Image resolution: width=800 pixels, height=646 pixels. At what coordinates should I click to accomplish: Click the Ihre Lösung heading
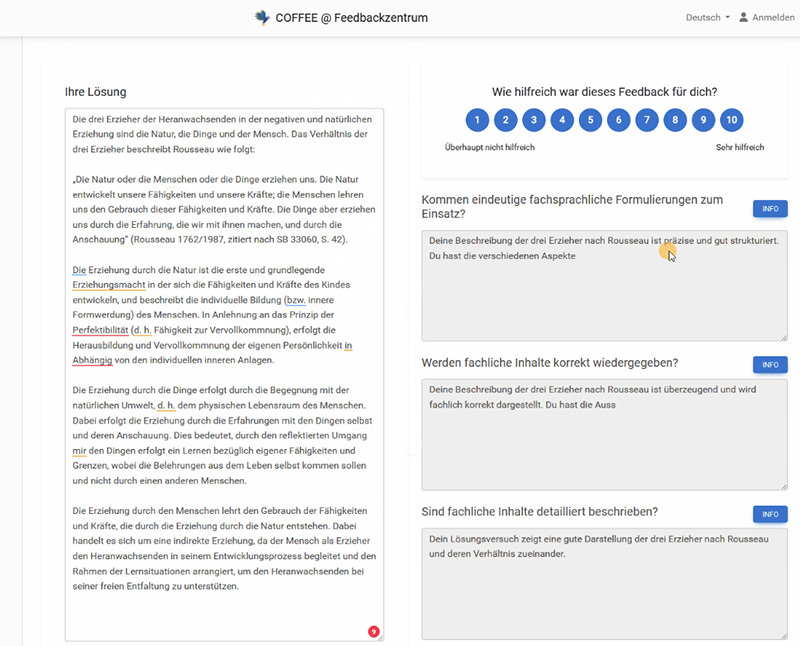(x=95, y=92)
